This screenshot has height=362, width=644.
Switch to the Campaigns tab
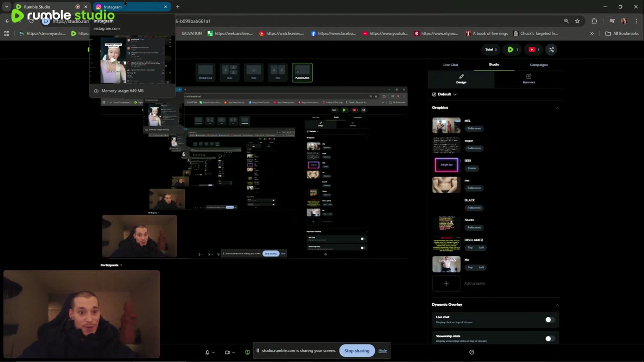[x=538, y=65]
